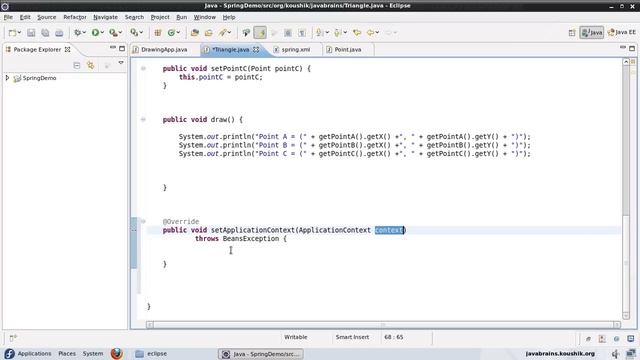This screenshot has width=640, height=360.
Task: Click the Back navigation arrow icon
Action: point(371,33)
